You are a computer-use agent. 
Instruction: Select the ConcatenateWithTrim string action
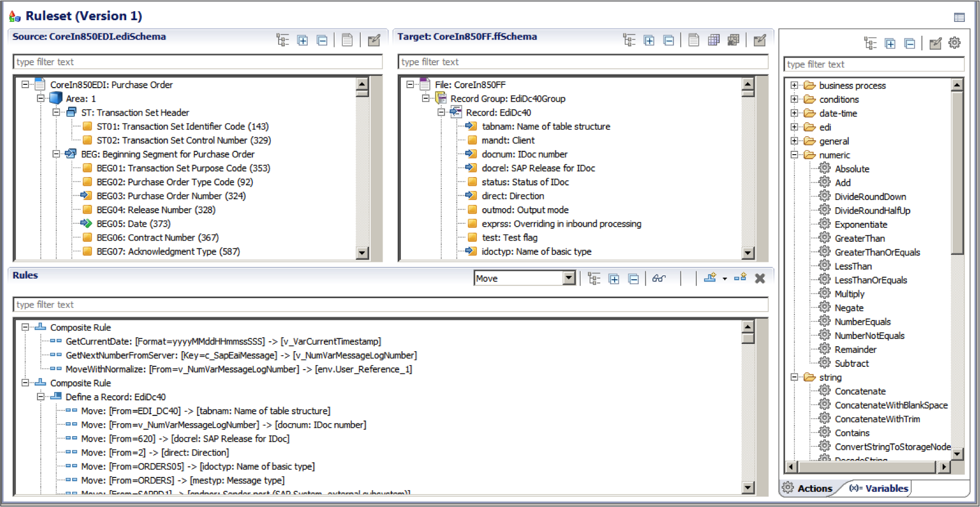pyautogui.click(x=877, y=419)
